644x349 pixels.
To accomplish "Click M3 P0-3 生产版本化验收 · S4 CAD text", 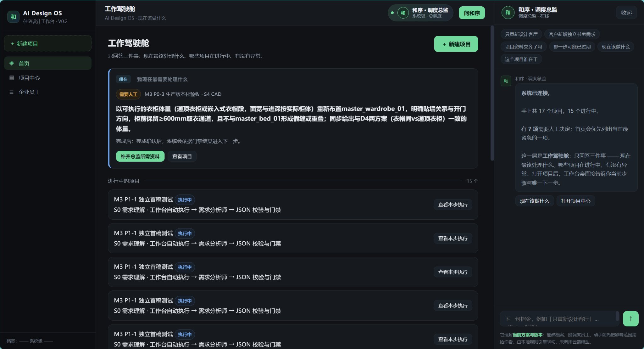I will [183, 94].
